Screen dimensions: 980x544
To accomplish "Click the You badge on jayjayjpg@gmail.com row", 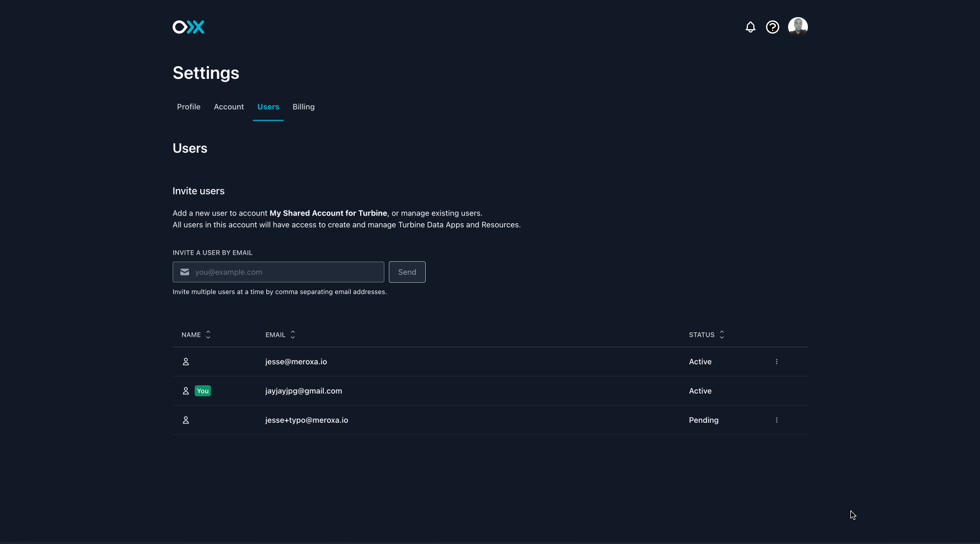I will [202, 391].
